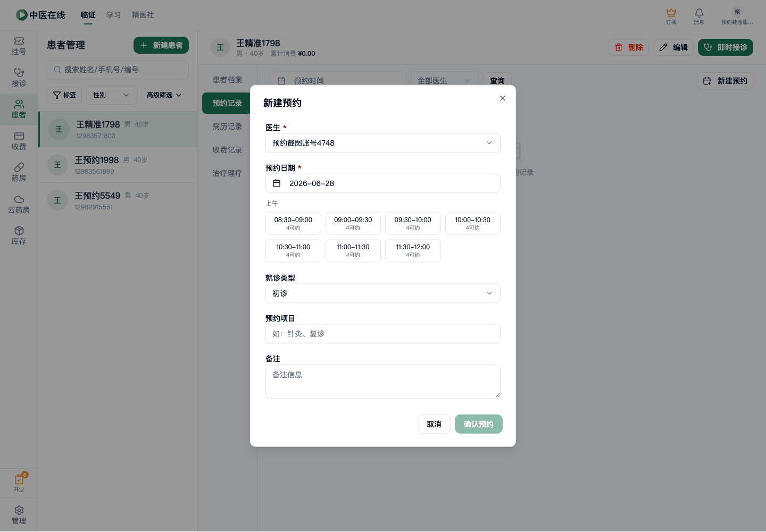Open the 病历记录 tab
766x532 pixels.
pyautogui.click(x=227, y=126)
